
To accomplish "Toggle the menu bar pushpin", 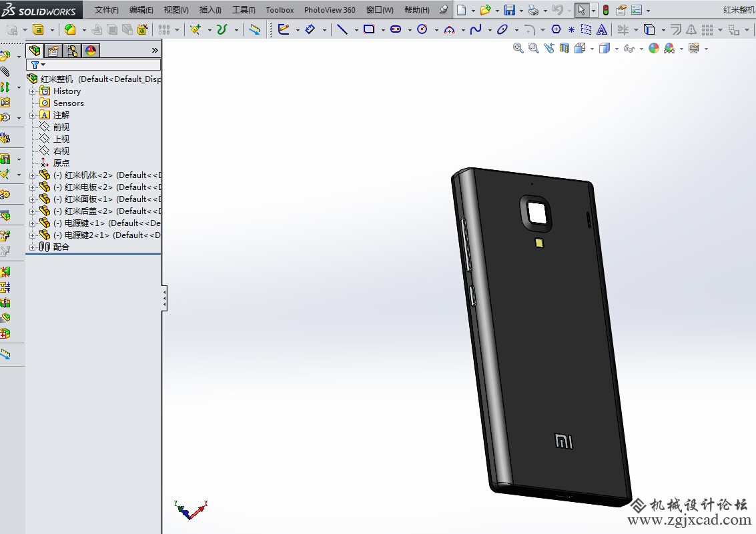I will 444,9.
